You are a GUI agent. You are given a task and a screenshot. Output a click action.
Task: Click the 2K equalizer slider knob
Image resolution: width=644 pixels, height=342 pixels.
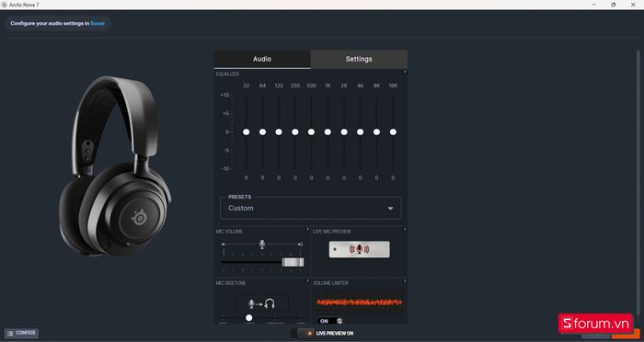[344, 131]
